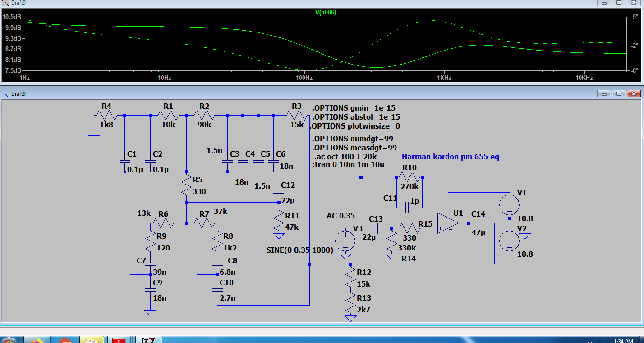
Task: Close the Draft9 schematic window
Action: (633, 94)
